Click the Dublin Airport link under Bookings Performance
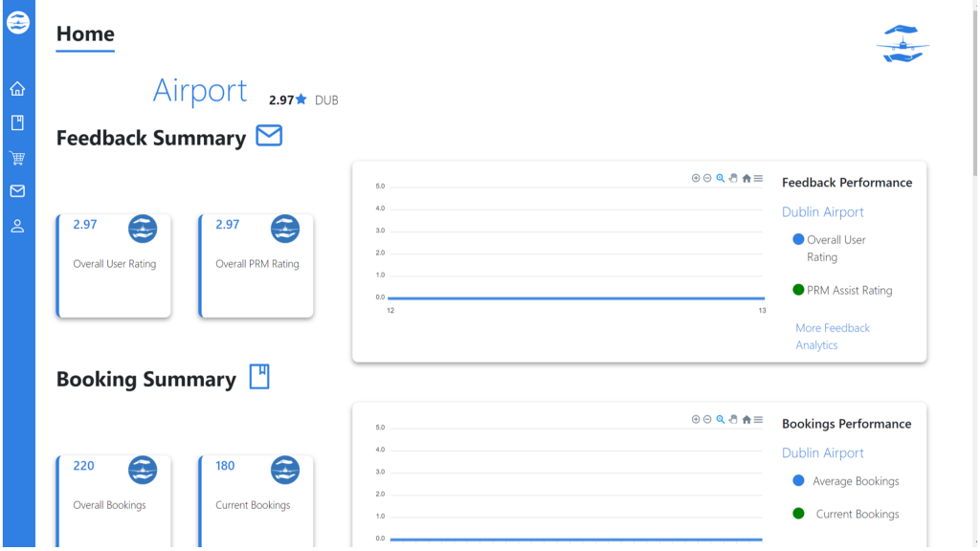 pyautogui.click(x=822, y=452)
